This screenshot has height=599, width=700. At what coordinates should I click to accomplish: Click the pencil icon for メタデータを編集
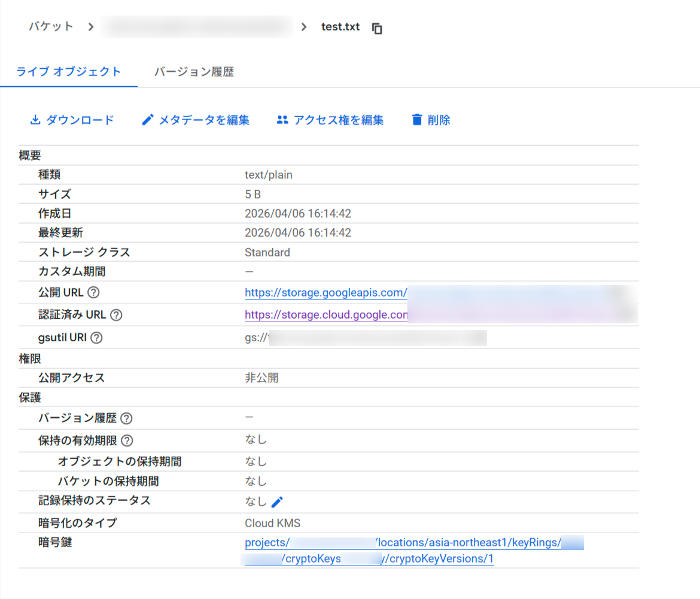click(x=148, y=120)
